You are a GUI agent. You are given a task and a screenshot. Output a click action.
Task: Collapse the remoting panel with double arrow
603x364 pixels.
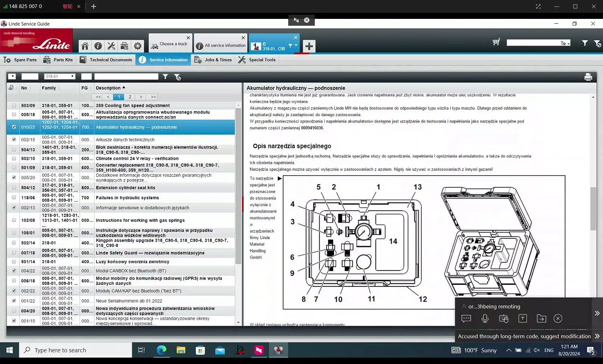tap(597, 313)
